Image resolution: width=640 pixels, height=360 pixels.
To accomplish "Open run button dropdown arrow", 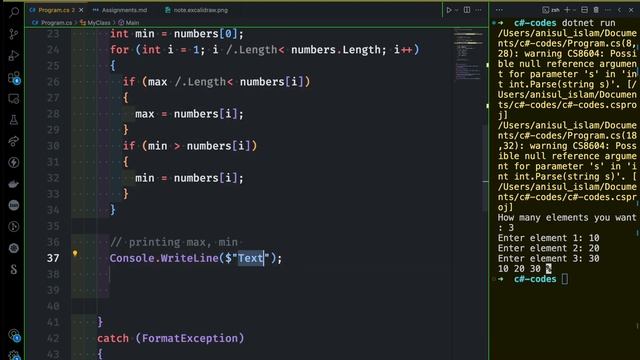I will (456, 10).
